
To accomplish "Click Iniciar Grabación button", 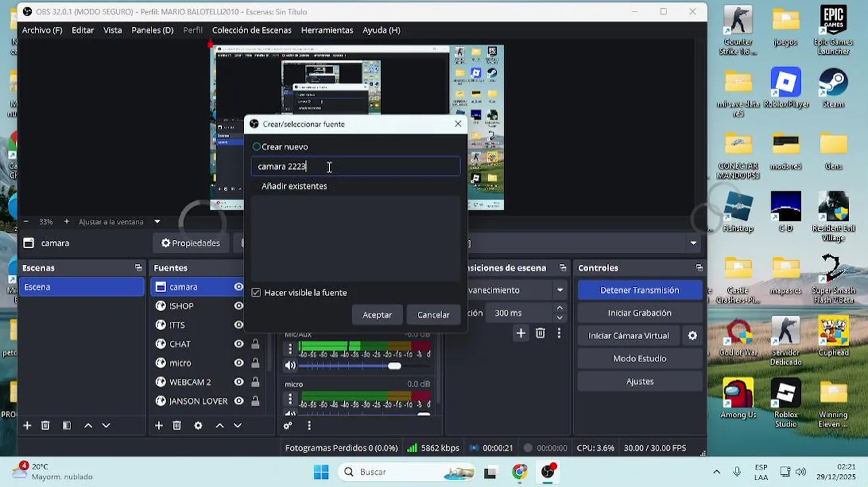I will tap(640, 312).
